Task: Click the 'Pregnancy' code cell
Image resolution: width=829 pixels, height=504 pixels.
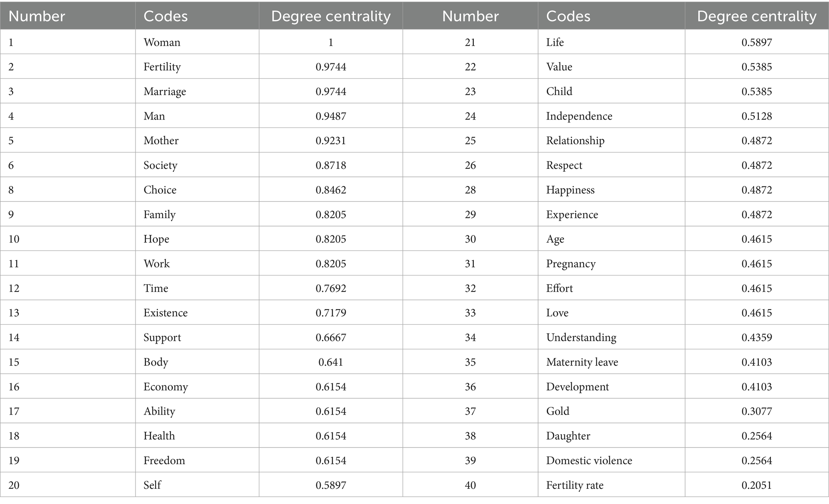Action: coord(571,263)
